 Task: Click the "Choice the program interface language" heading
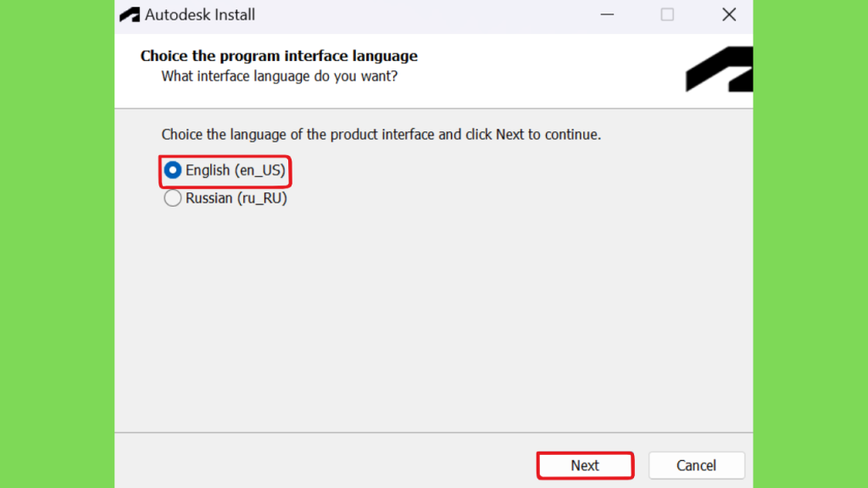click(279, 56)
